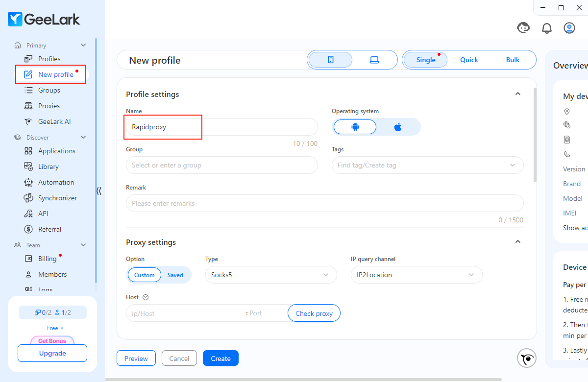Open the customer support avatar icon
Viewport: 588px width, 382px height.
click(523, 28)
